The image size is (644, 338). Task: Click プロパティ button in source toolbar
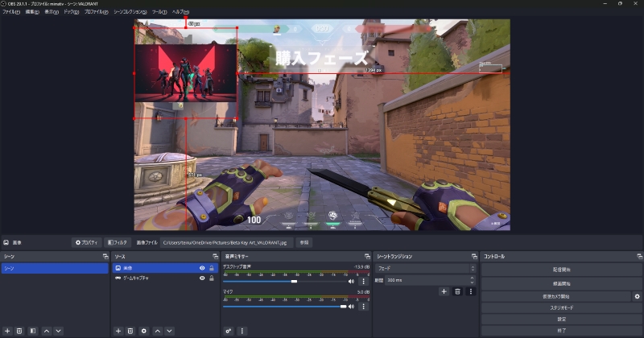pos(86,243)
